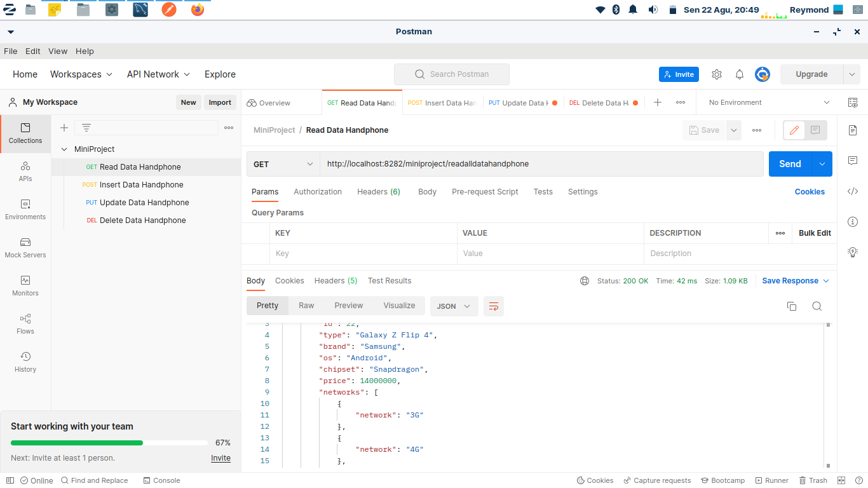
Task: Open the APIs sidebar section
Action: (25, 172)
